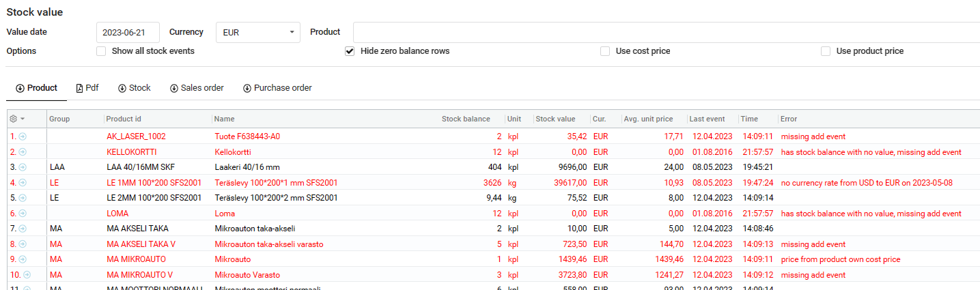Click the Pdf file icon
Screen dimensions: 980x290
[79, 88]
